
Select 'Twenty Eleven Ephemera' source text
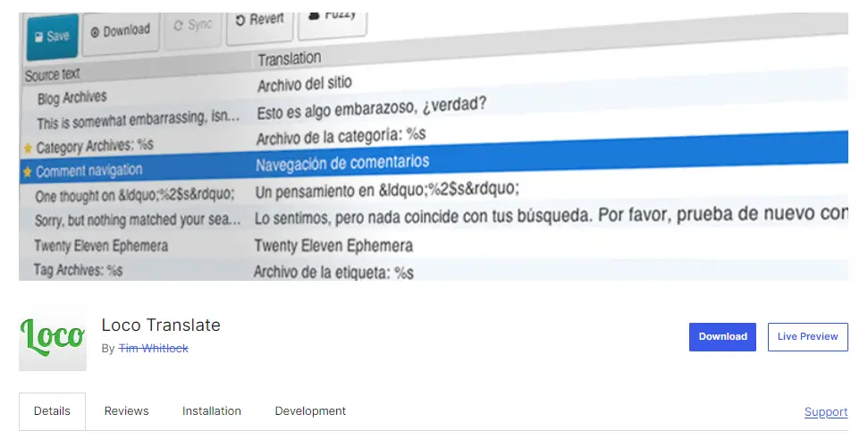[101, 245]
